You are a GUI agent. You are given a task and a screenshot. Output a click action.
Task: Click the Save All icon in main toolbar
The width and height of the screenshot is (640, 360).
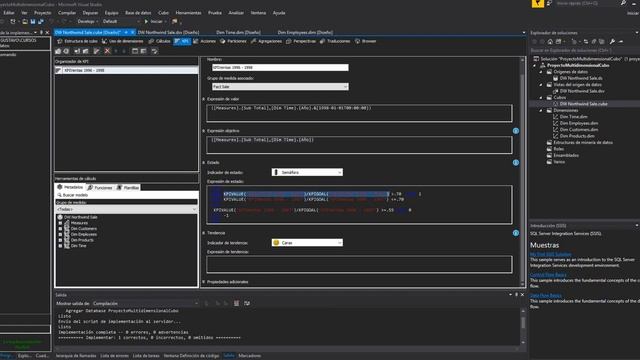pos(41,21)
